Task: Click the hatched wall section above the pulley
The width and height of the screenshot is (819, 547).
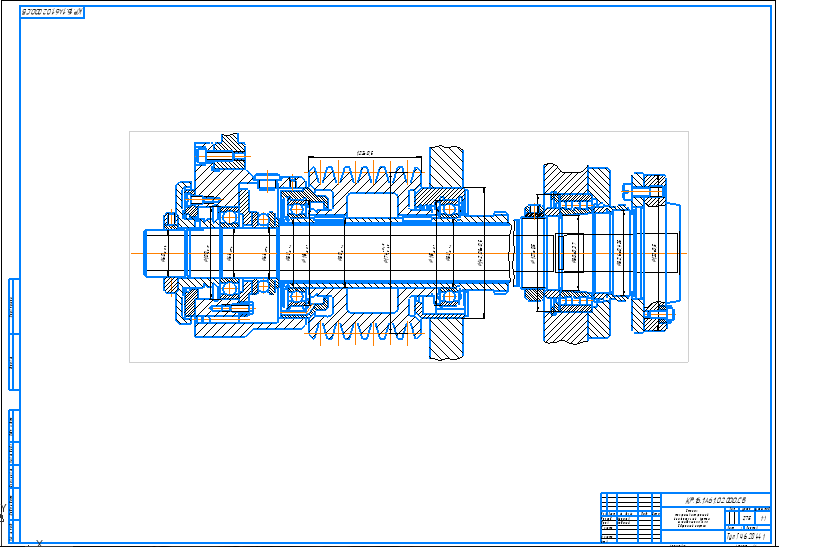Action: tap(446, 165)
